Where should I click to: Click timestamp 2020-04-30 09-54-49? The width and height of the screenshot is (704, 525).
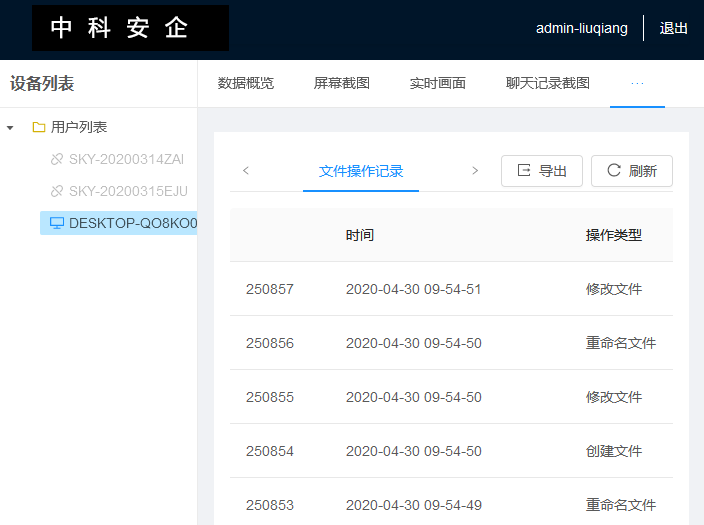(x=414, y=505)
